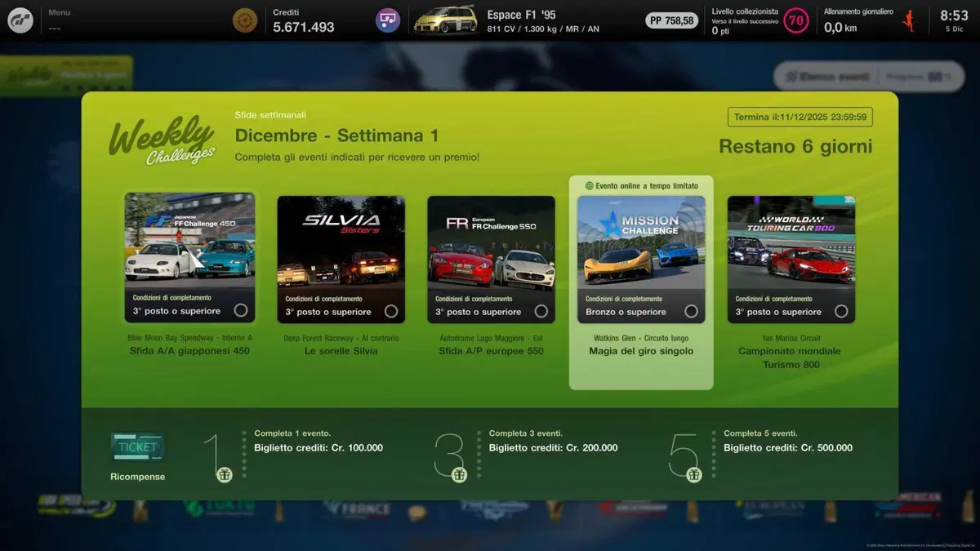Click Biglietto crediti: Cr. 100.000 text
Image resolution: width=980 pixels, height=551 pixels.
[318, 448]
